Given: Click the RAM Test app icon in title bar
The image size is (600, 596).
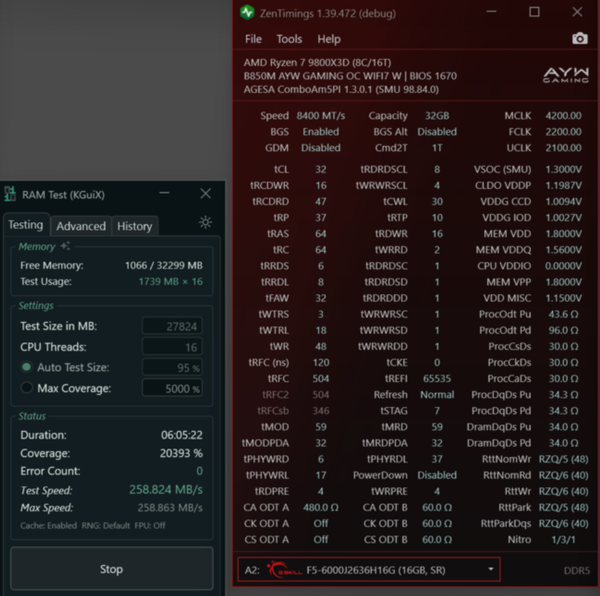Looking at the screenshot, I should coord(10,194).
